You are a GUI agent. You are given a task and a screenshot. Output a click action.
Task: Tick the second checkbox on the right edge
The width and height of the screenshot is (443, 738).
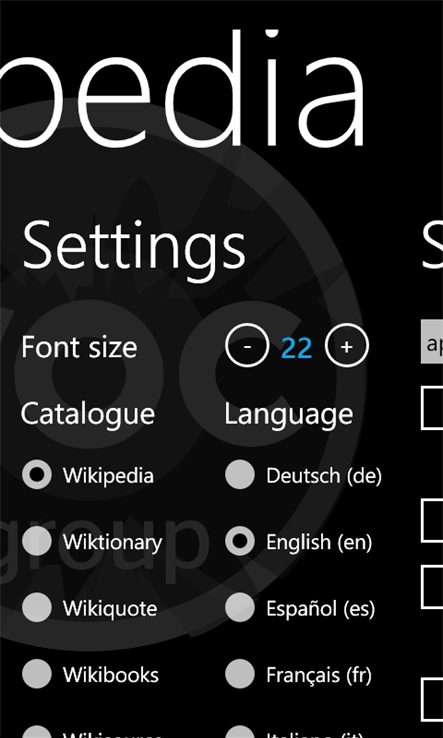pyautogui.click(x=432, y=521)
